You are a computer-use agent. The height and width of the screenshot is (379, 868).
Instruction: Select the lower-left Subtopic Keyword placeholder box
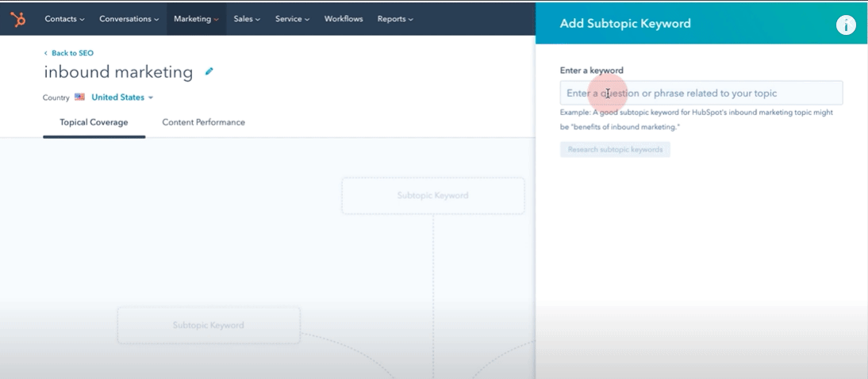(208, 325)
